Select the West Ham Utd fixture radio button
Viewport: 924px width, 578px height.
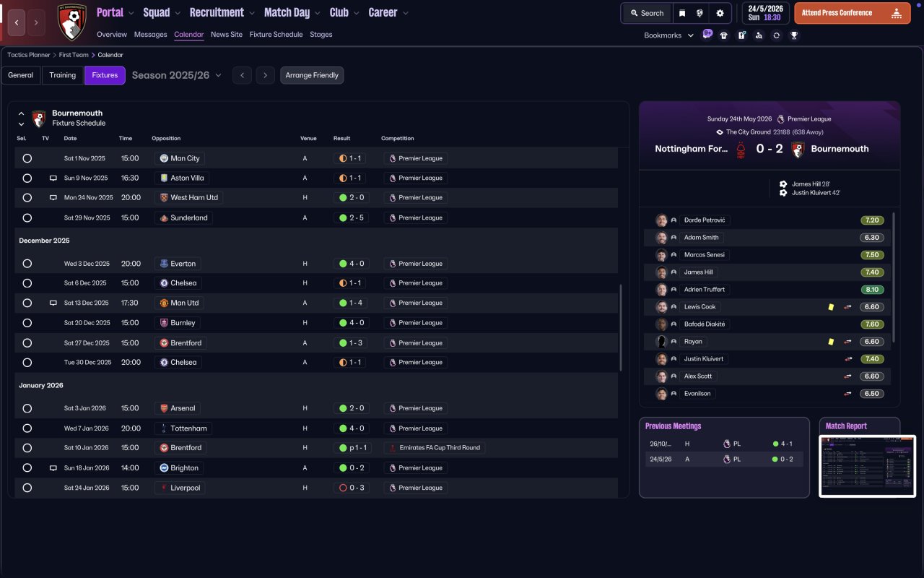pos(27,197)
